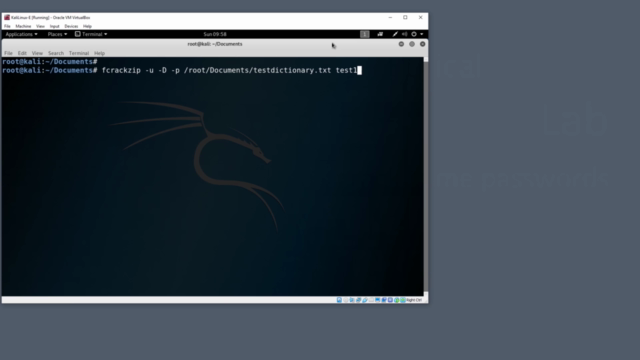The height and width of the screenshot is (360, 640).
Task: Open terminal window Terminal menu
Action: [x=79, y=53]
